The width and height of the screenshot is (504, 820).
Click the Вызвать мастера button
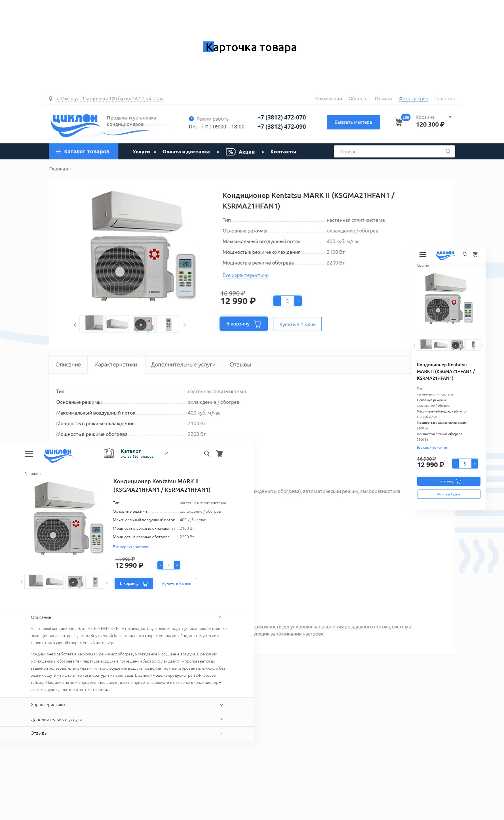(353, 122)
